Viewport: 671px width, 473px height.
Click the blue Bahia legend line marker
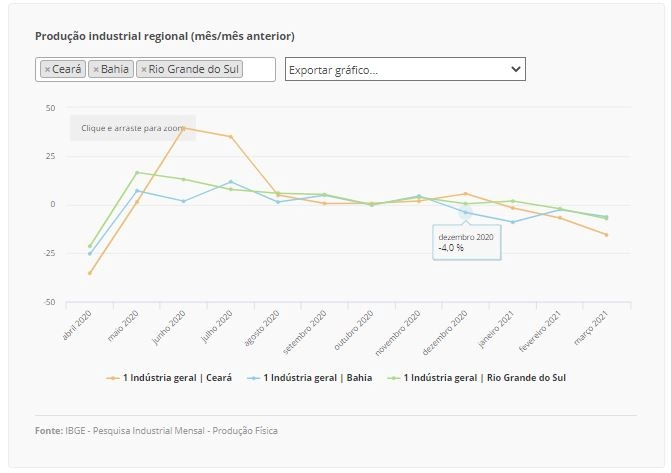[254, 378]
